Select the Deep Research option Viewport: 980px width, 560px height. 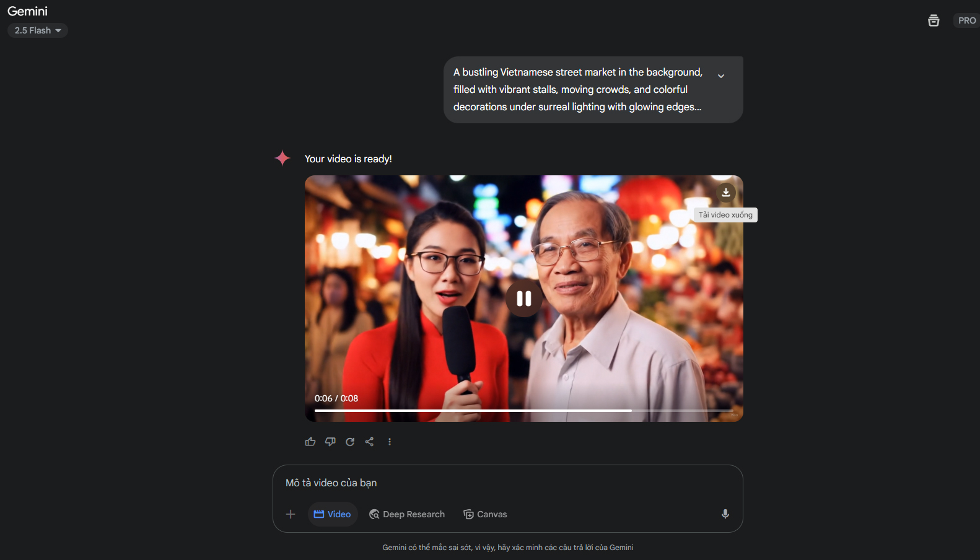pyautogui.click(x=407, y=514)
